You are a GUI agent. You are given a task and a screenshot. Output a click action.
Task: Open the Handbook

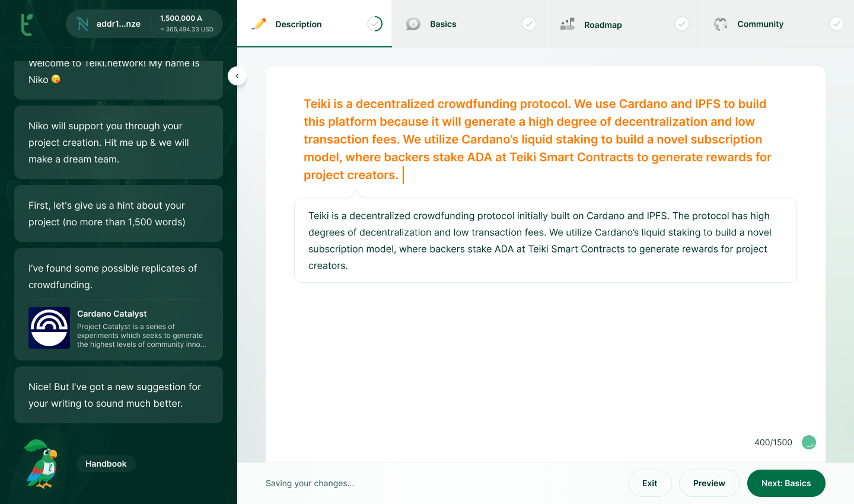tap(106, 464)
